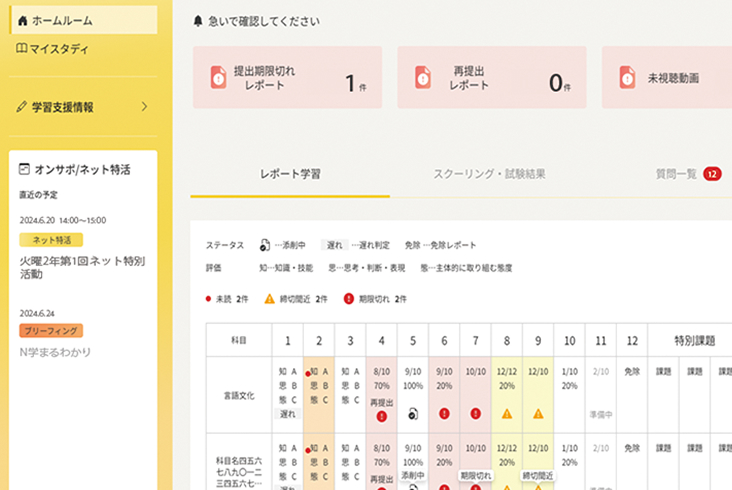
Task: Click yellow warning icon in 言語文化 column 8
Action: coord(507,412)
